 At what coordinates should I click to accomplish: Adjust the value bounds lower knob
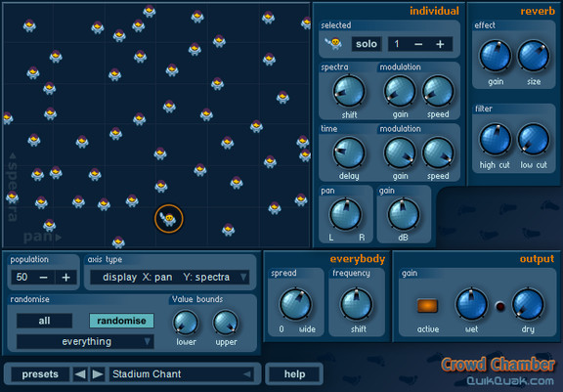point(186,323)
